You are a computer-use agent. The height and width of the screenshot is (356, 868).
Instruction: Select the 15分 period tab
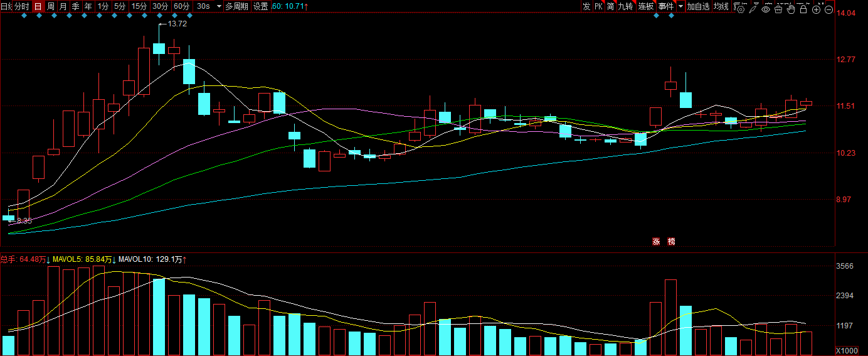click(x=139, y=6)
